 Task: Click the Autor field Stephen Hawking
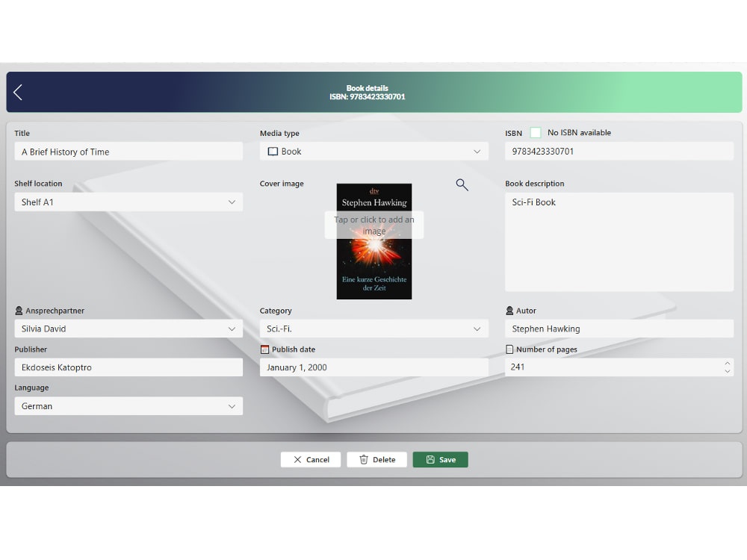pos(619,329)
